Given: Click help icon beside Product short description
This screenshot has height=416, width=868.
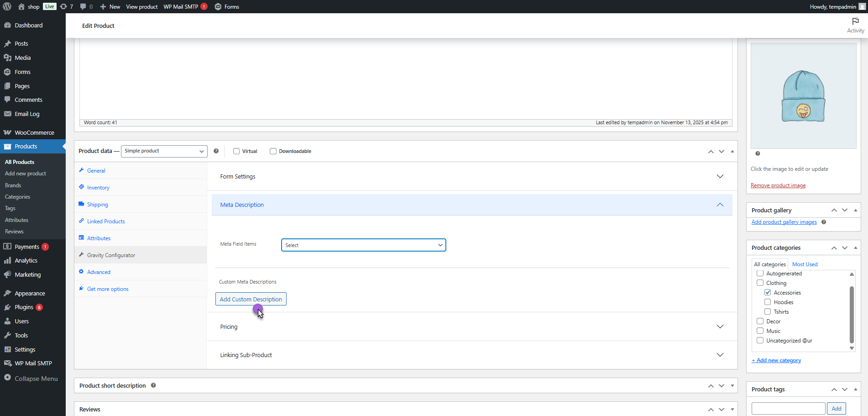Looking at the screenshot, I should pos(153,385).
